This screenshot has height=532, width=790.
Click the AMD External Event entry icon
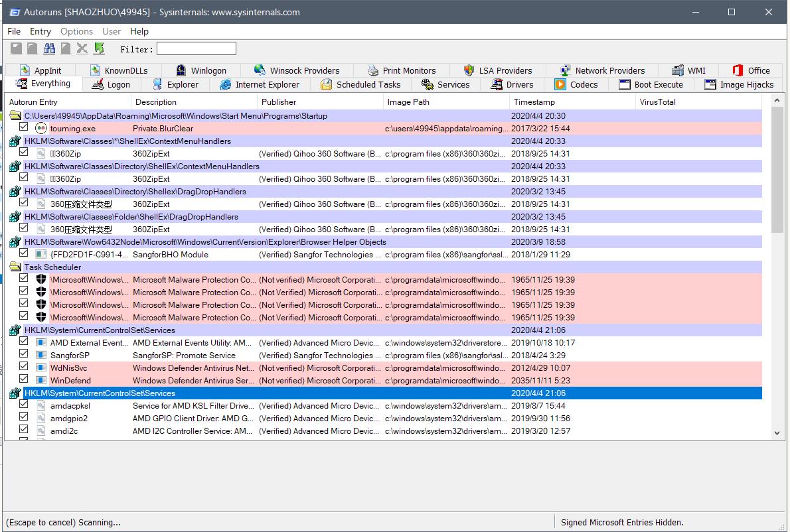(x=41, y=343)
